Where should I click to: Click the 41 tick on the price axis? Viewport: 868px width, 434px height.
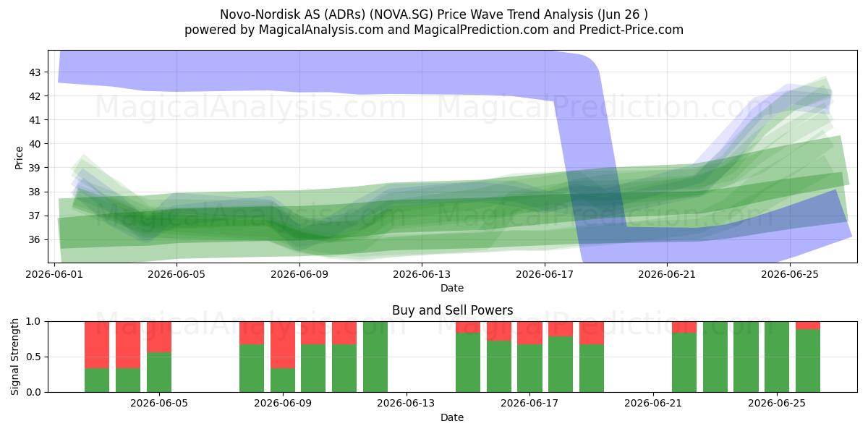point(36,119)
